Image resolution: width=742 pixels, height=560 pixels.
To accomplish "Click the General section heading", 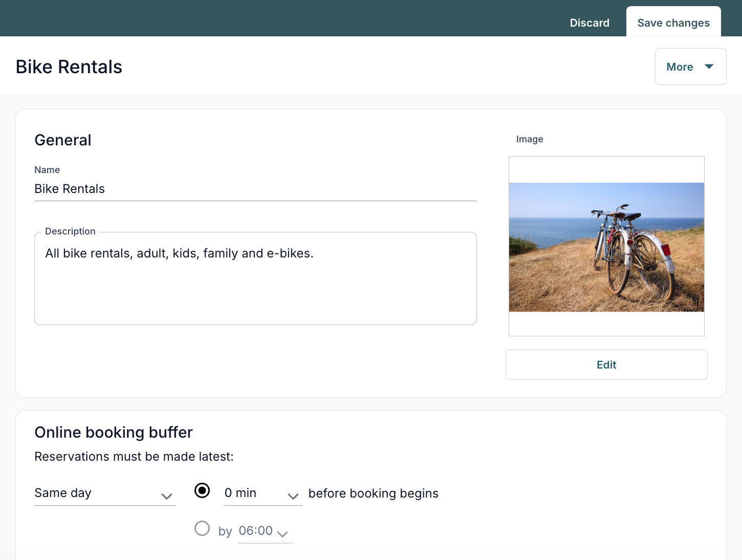I will [63, 140].
